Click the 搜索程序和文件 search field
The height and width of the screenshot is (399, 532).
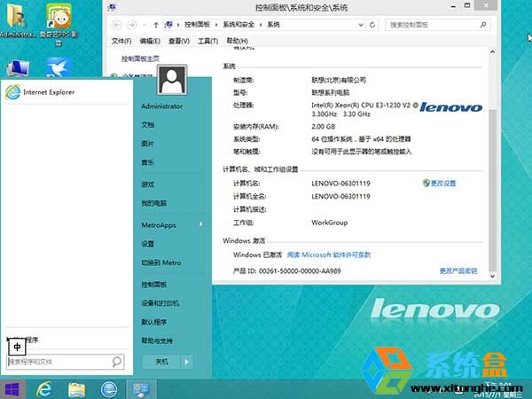(59, 362)
